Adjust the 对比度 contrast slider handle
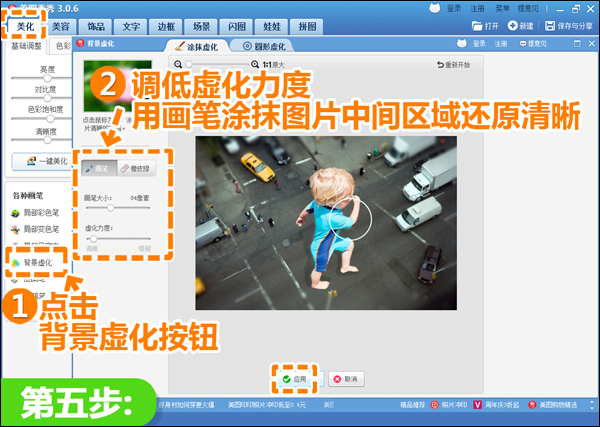The height and width of the screenshot is (427, 600). coord(47,98)
